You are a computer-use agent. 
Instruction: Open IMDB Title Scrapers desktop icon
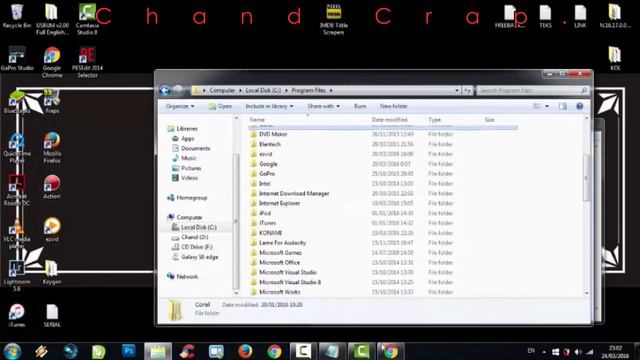[x=333, y=19]
